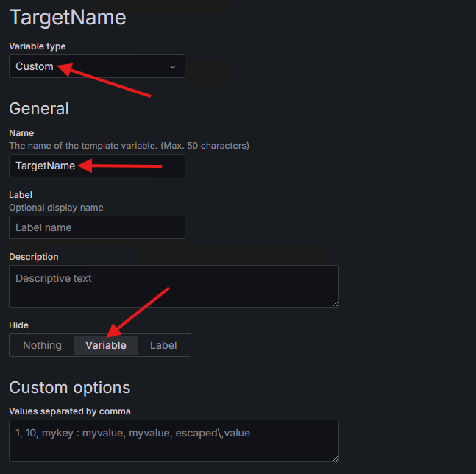Screen dimensions: 476x474
Task: Click the 'Description' field label
Action: click(34, 257)
